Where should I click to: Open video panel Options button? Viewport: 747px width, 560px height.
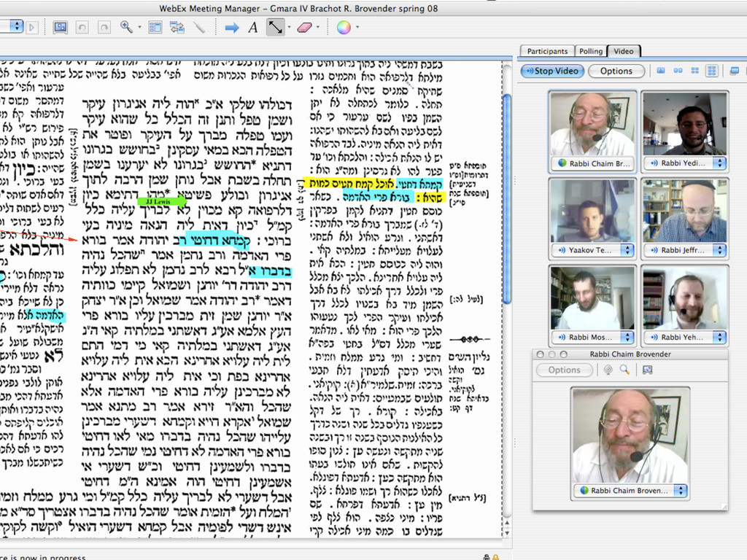(x=616, y=71)
